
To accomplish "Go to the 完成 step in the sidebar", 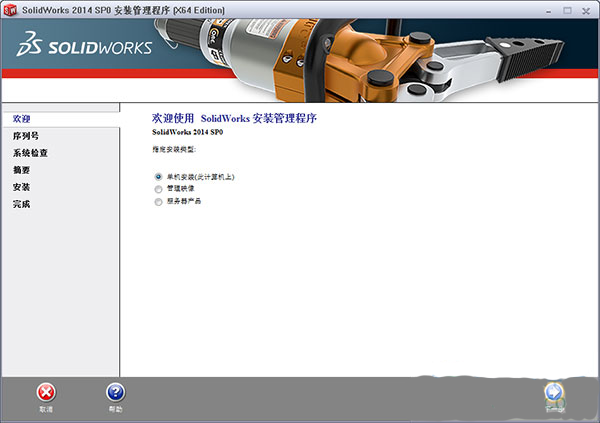I will [21, 204].
